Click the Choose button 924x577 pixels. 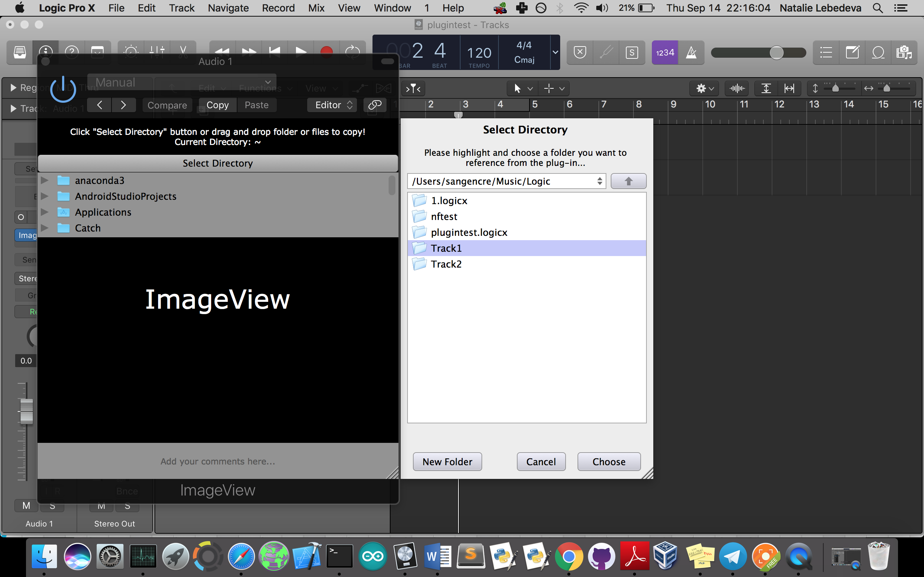609,462
